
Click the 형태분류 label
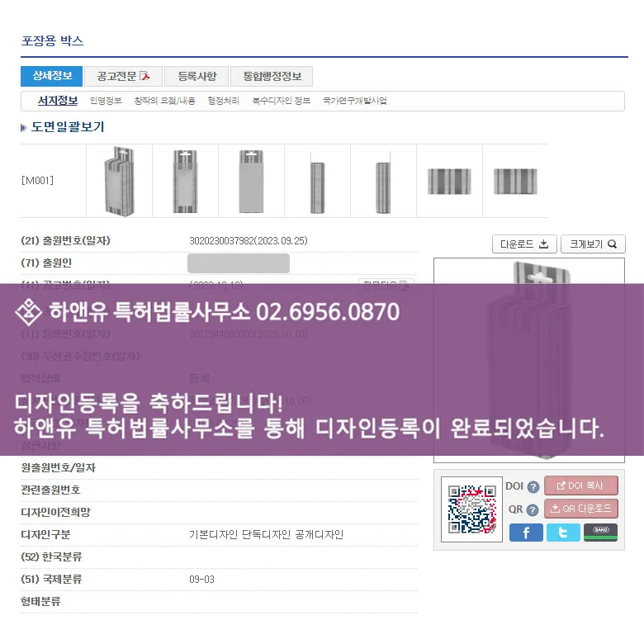pyautogui.click(x=40, y=601)
